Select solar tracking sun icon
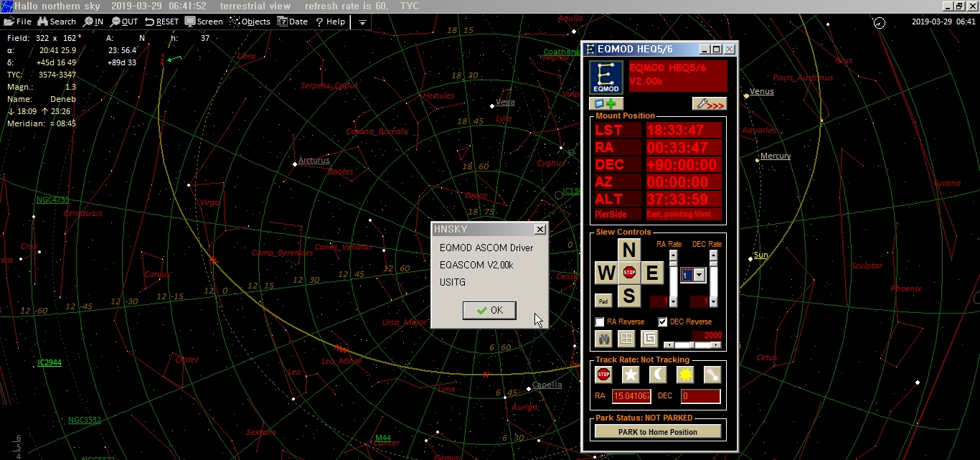The width and height of the screenshot is (980, 460). click(x=684, y=375)
